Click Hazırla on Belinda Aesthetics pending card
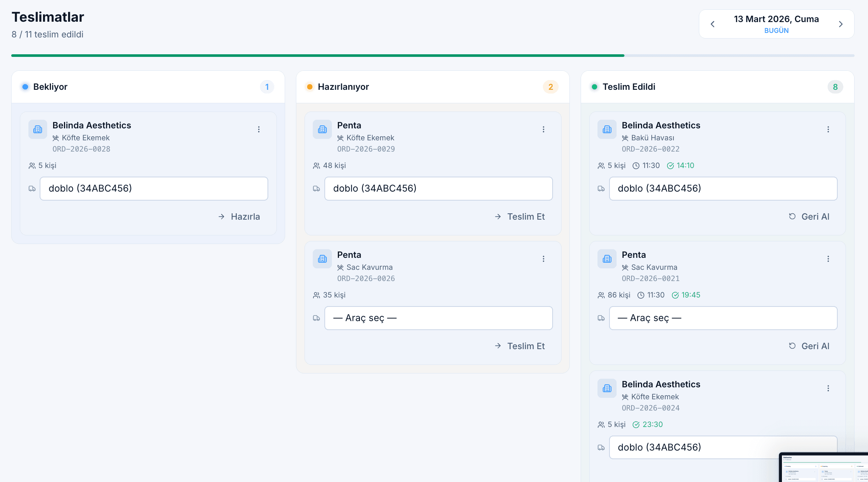868x482 pixels. coord(239,217)
